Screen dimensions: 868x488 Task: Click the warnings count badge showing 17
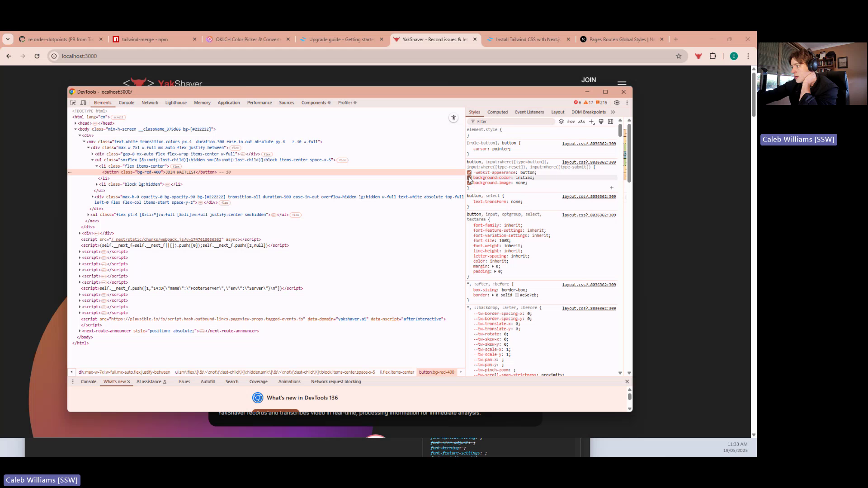(589, 103)
